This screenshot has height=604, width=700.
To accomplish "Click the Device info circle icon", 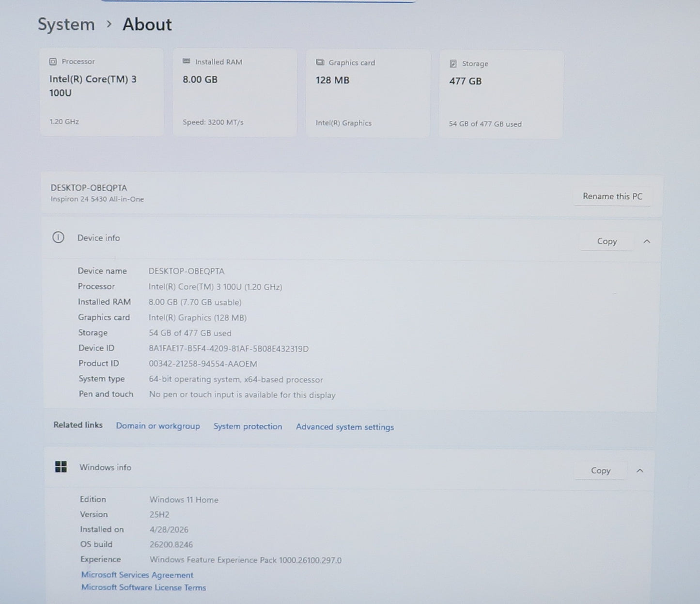I will coord(58,238).
